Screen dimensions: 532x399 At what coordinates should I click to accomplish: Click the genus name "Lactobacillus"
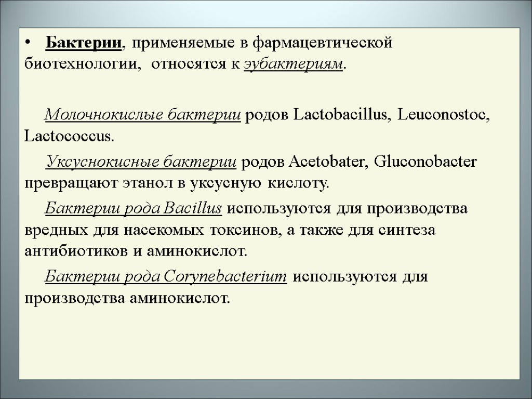[340, 115]
